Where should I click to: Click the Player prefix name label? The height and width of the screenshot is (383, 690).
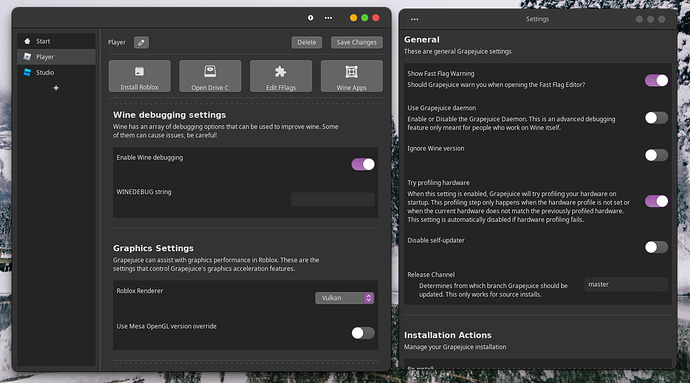point(117,42)
